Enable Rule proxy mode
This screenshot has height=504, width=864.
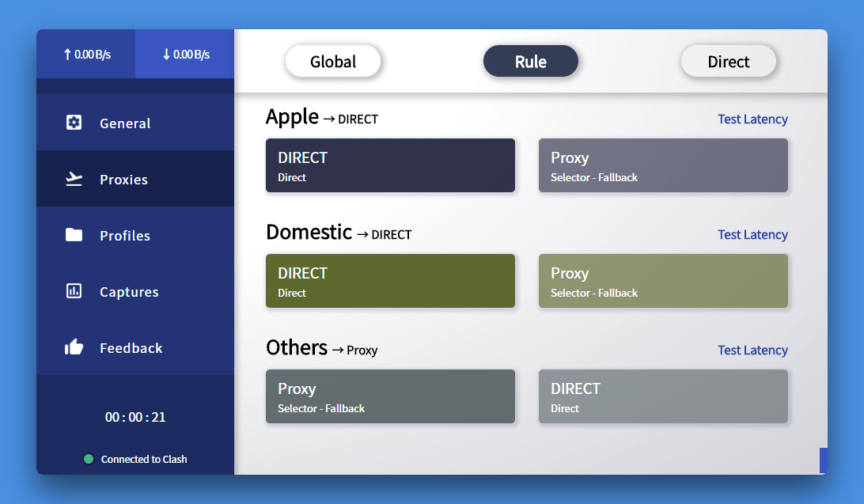[x=530, y=60]
